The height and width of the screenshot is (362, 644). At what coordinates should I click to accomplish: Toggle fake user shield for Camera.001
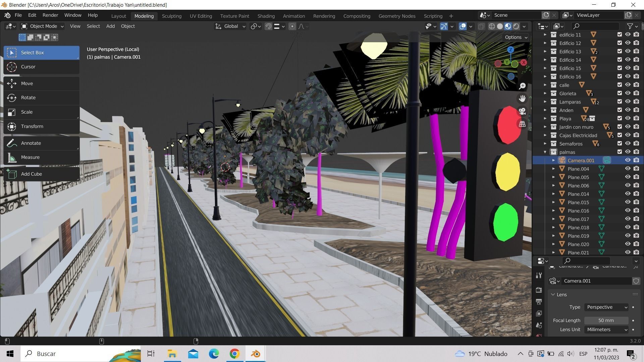[x=636, y=281]
